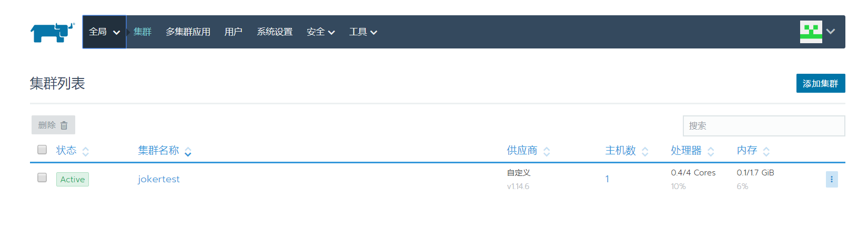Image resolution: width=868 pixels, height=236 pixels.
Task: Sort by 供应商 column arrows
Action: (x=547, y=152)
